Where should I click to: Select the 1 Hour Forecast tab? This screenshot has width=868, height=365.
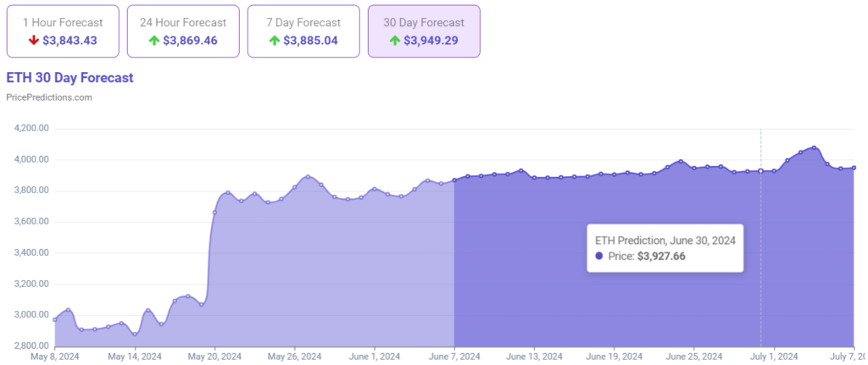coord(61,31)
